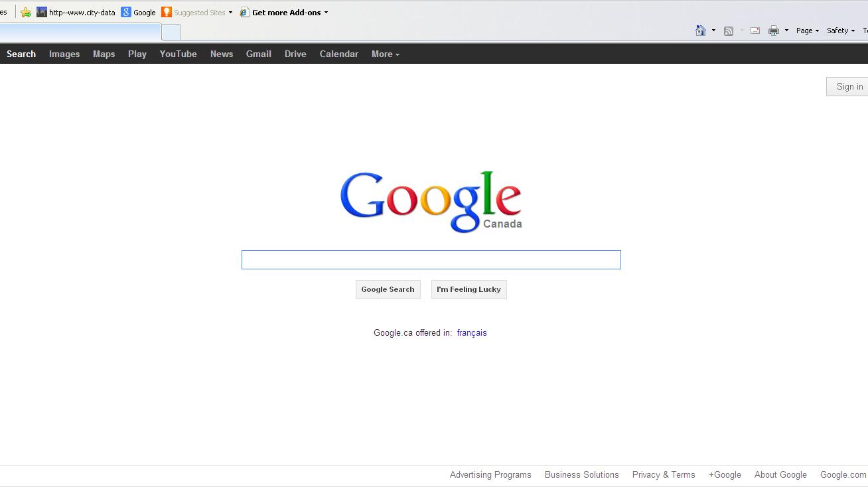This screenshot has width=868, height=487.
Task: Click the Suggested Sites orange icon
Action: pos(167,12)
